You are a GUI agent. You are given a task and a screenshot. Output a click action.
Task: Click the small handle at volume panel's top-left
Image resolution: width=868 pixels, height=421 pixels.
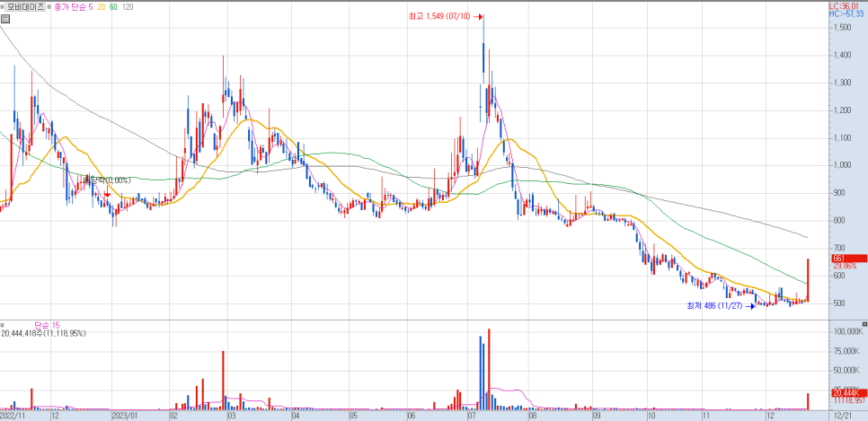[x=3, y=325]
